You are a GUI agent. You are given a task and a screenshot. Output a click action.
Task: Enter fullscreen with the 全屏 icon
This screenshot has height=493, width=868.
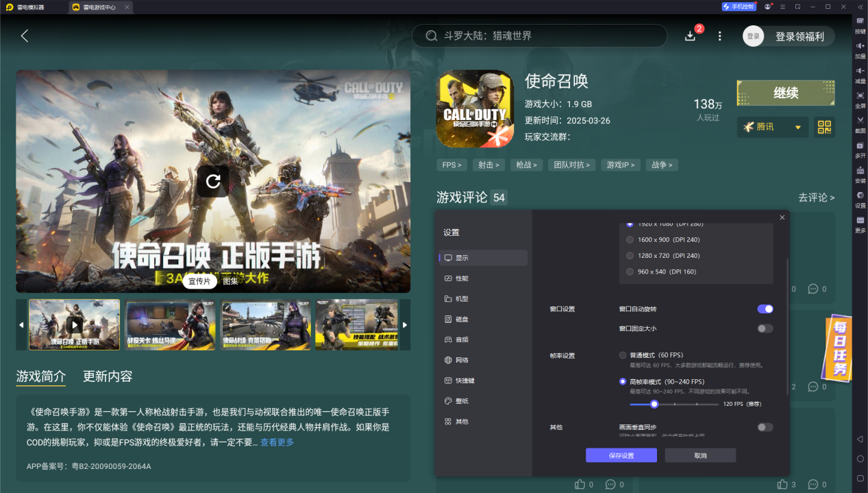(x=860, y=99)
